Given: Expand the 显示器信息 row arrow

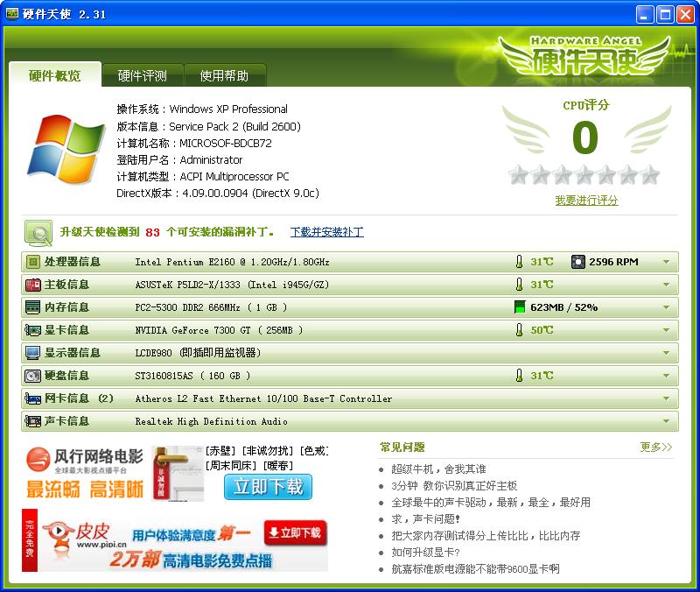Looking at the screenshot, I should coord(667,353).
